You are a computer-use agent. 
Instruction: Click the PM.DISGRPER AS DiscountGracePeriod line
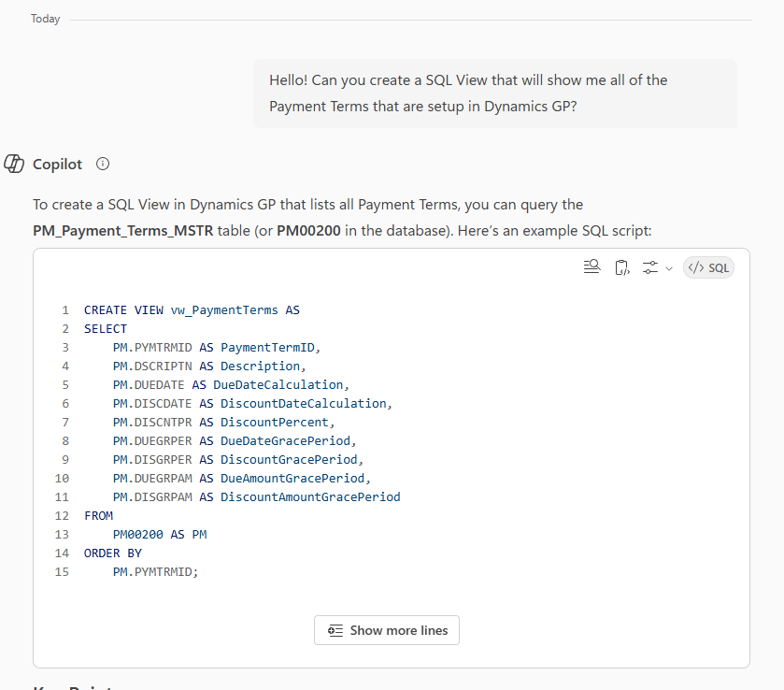pyautogui.click(x=238, y=459)
